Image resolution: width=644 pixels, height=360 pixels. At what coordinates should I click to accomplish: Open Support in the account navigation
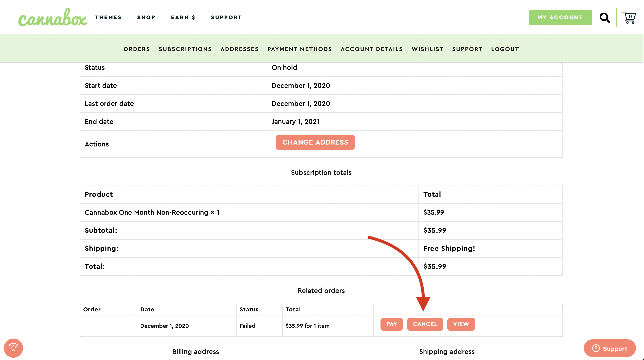click(467, 49)
